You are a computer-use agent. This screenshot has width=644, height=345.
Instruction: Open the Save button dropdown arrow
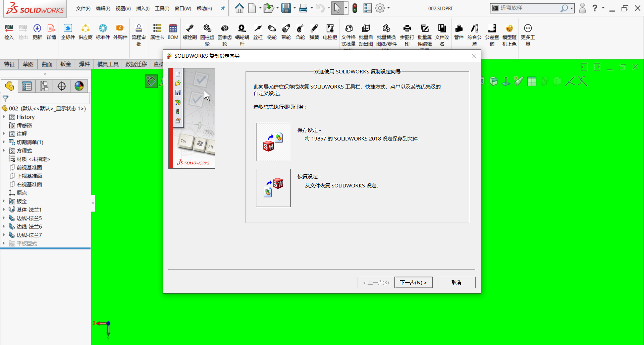(x=294, y=8)
